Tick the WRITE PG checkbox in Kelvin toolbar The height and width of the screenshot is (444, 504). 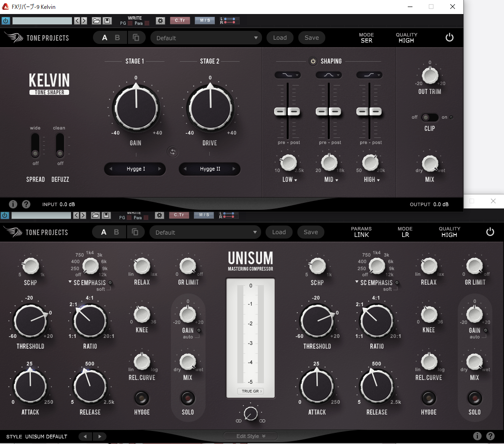point(130,23)
